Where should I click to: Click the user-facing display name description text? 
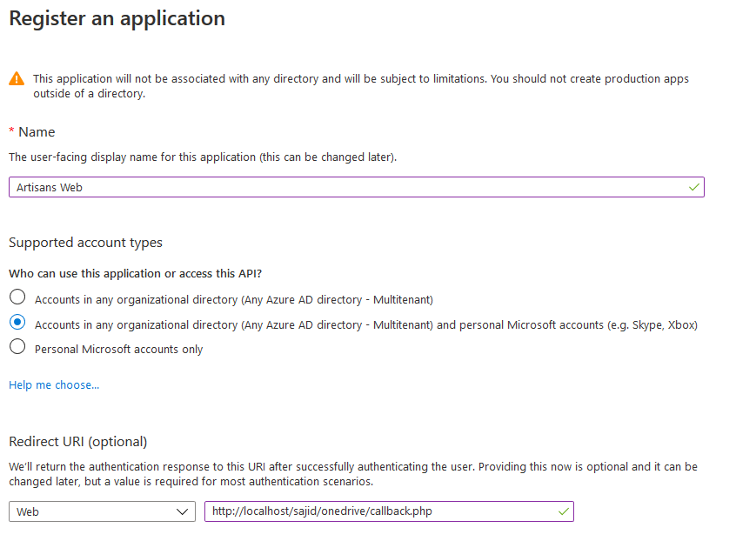point(203,157)
